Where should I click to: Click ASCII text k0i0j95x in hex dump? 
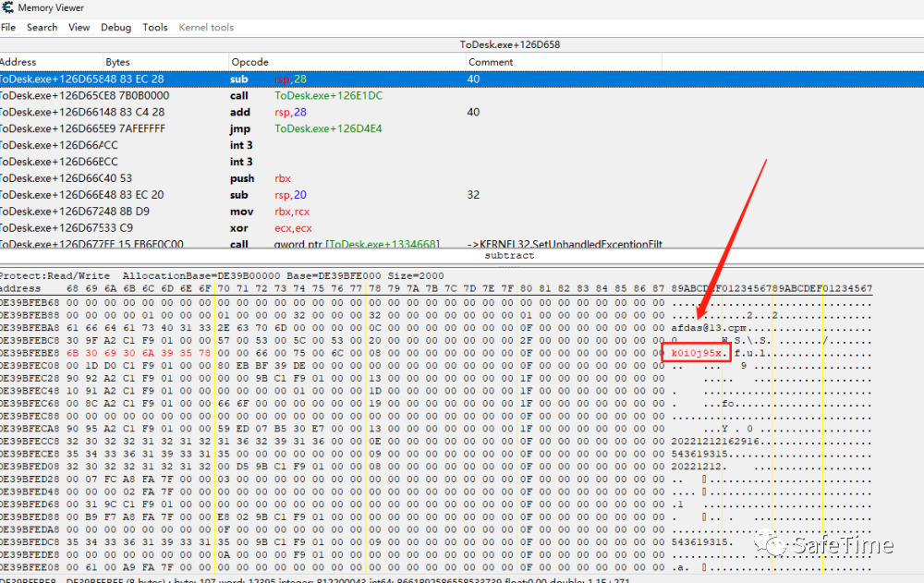coord(697,353)
